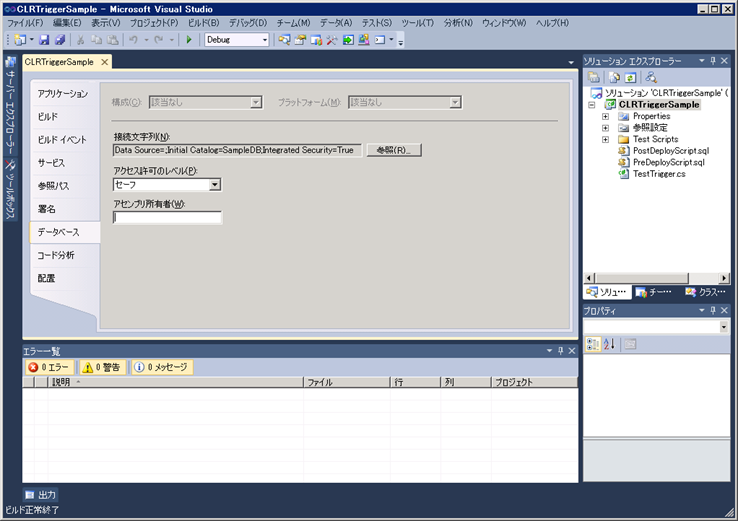Click View Class Diagram icon in Solution Explorer
Image resolution: width=738 pixels, height=521 pixels.
651,77
